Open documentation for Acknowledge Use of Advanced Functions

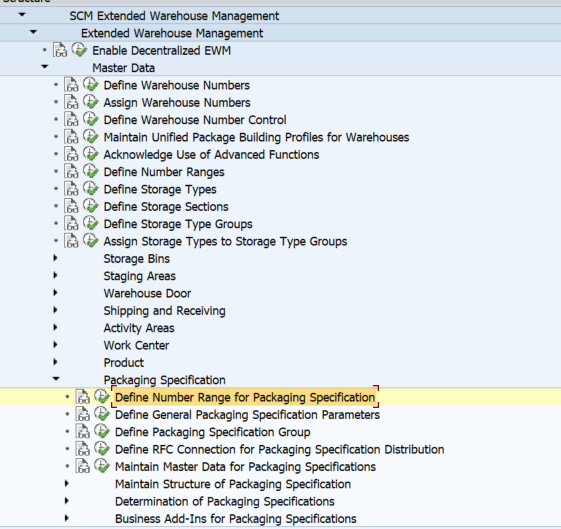72,154
